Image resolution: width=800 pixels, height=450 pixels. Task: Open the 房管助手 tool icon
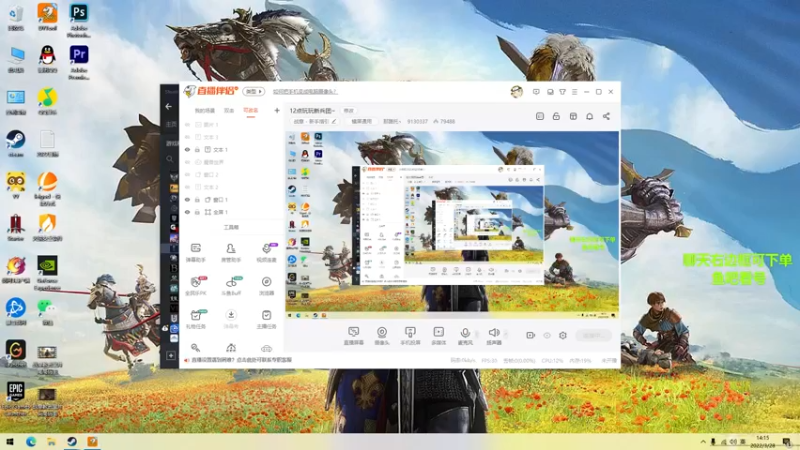pos(231,252)
